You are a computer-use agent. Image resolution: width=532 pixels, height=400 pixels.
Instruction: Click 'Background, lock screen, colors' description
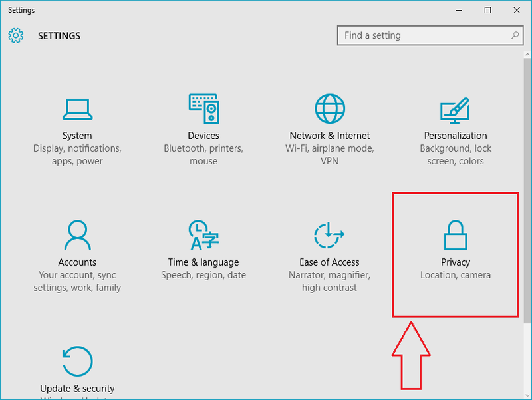(x=456, y=155)
